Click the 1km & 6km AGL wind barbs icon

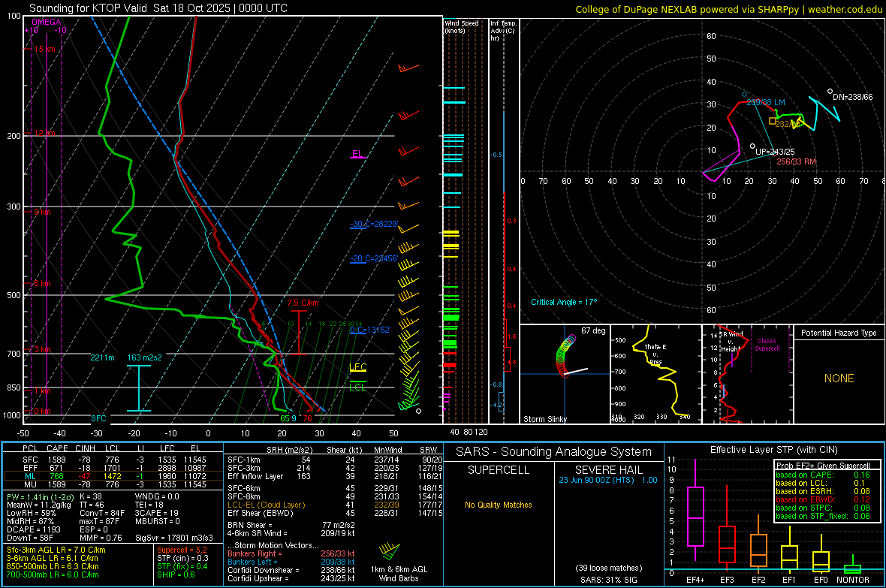pos(390,551)
